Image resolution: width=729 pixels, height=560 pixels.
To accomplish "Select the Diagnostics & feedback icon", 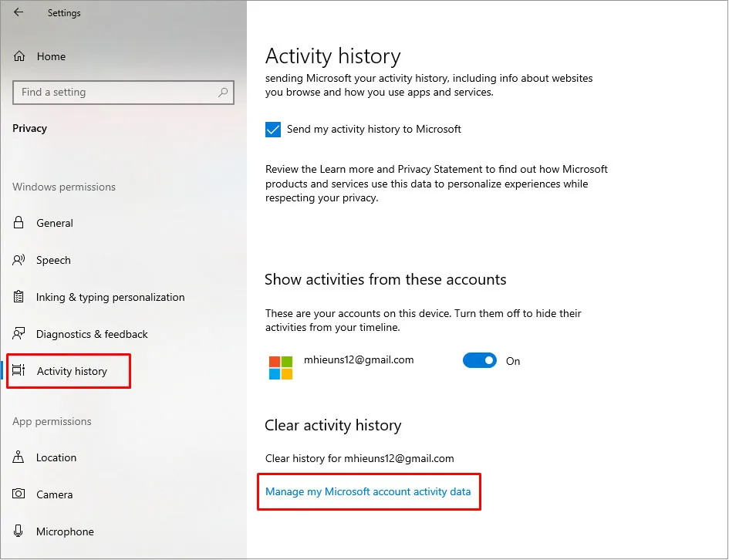I will [x=19, y=334].
